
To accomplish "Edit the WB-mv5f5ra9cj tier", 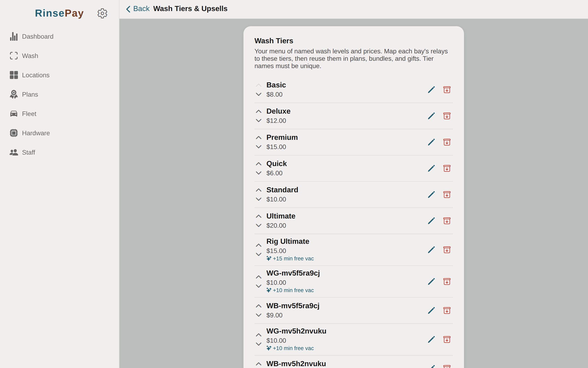I will coord(431,310).
